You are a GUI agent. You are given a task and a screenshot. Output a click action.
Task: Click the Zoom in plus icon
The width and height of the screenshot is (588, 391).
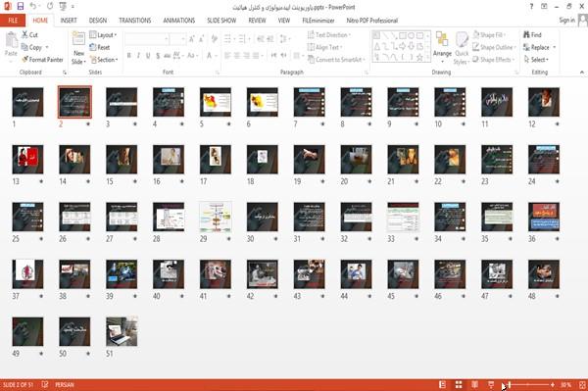click(x=553, y=384)
